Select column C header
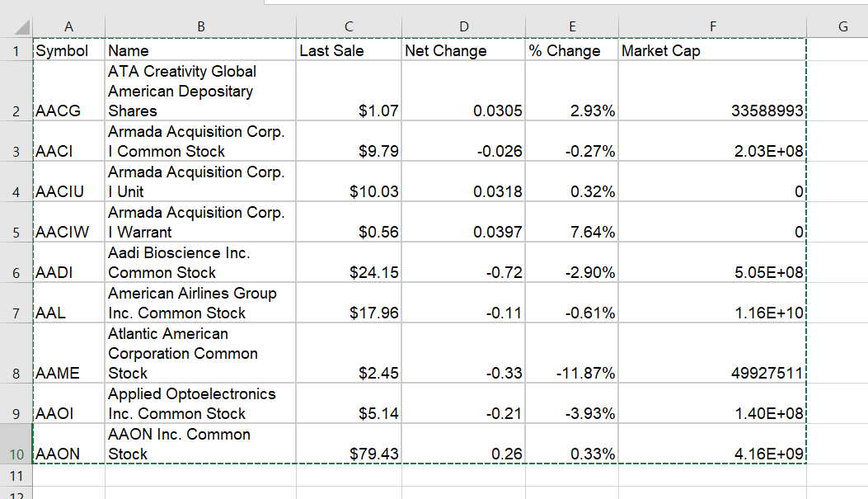 [x=349, y=26]
